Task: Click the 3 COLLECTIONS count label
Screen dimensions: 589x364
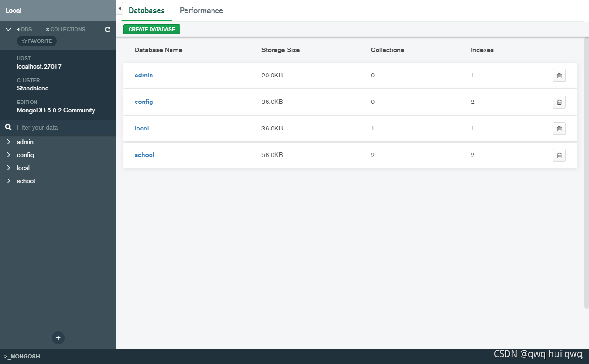Action: (x=66, y=29)
